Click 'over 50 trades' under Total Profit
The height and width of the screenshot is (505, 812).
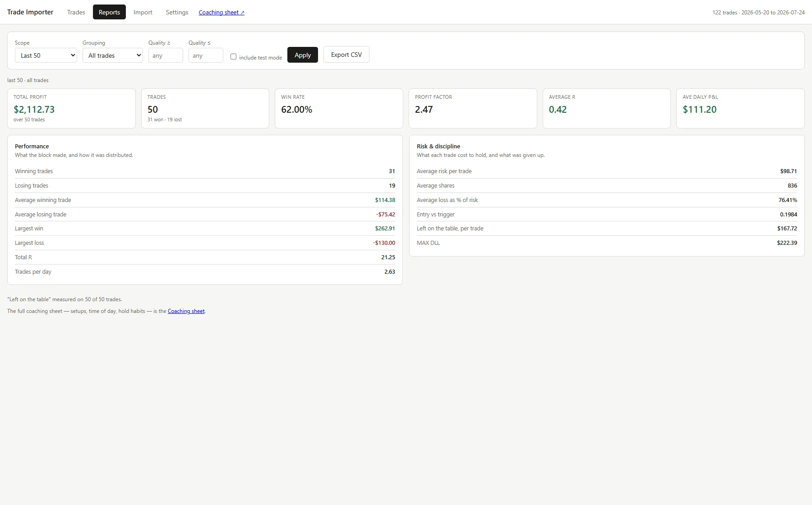pos(29,119)
